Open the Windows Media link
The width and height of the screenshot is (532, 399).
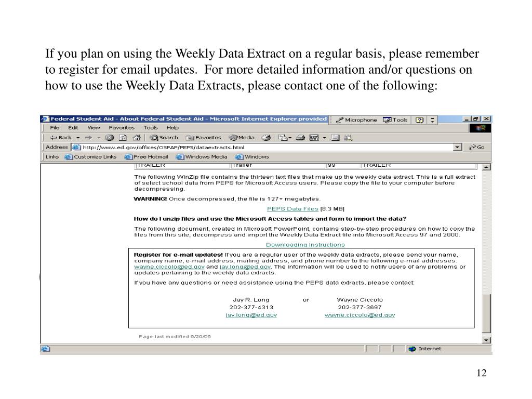coord(202,157)
